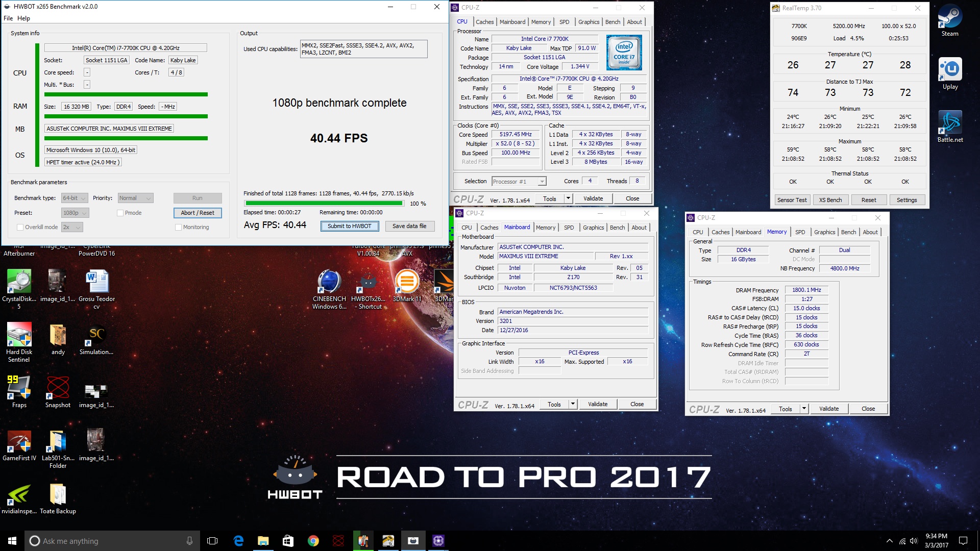Viewport: 980px width, 551px height.
Task: Open the Snapshot desktop icon
Action: tap(58, 392)
